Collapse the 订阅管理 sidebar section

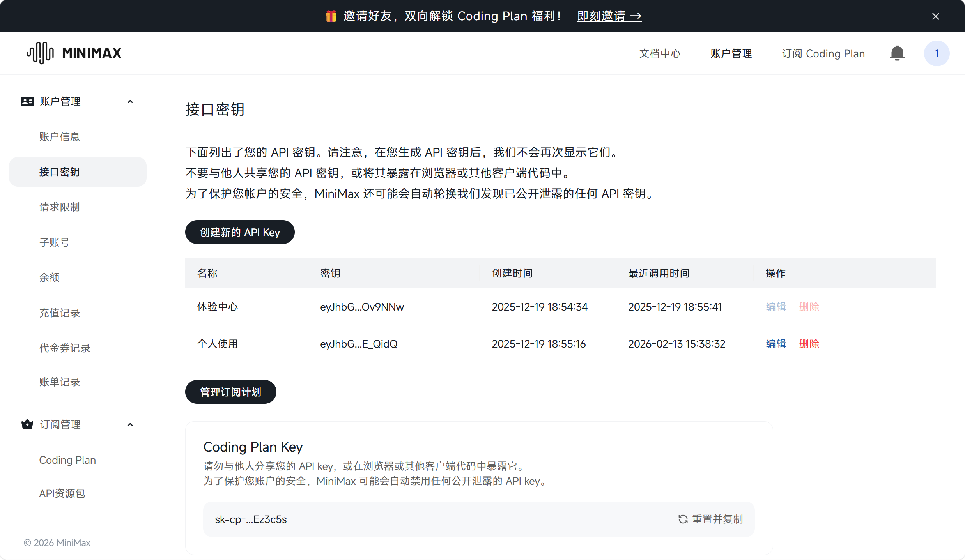pyautogui.click(x=130, y=424)
